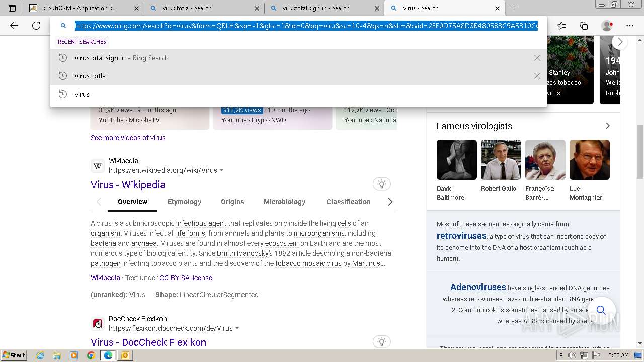This screenshot has height=362, width=644.
Task: Open the Windows Start button
Action: (x=14, y=355)
